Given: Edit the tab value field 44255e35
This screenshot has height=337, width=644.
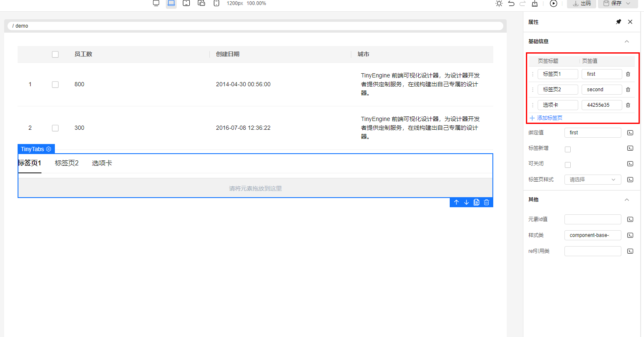Looking at the screenshot, I should coord(602,105).
